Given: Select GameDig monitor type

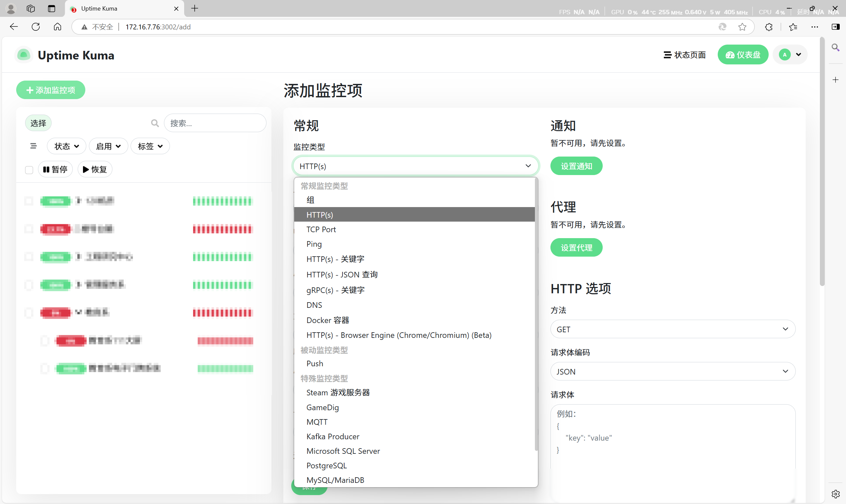Looking at the screenshot, I should (414, 407).
